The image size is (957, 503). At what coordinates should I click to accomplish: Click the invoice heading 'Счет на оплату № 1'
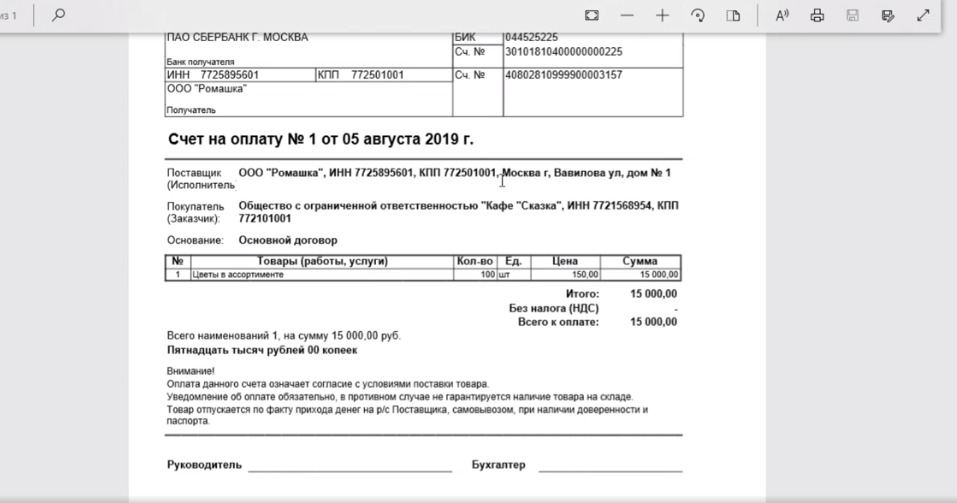(320, 139)
